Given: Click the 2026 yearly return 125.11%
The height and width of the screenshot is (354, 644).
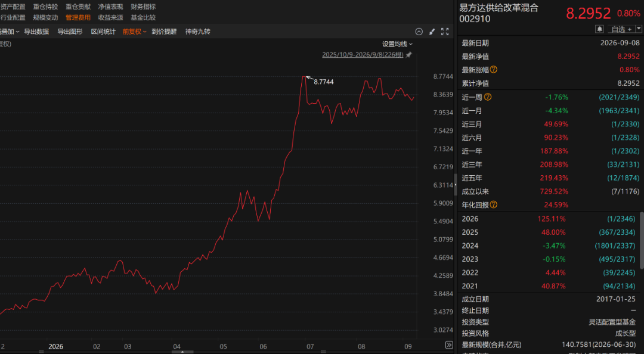Looking at the screenshot, I should [x=552, y=219].
